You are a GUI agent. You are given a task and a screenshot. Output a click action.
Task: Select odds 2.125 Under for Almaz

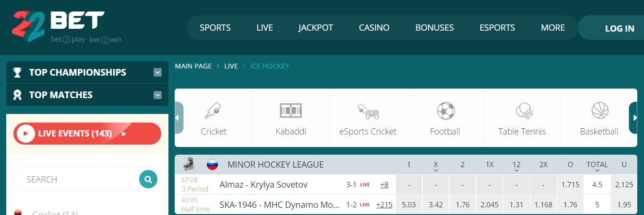[624, 185]
